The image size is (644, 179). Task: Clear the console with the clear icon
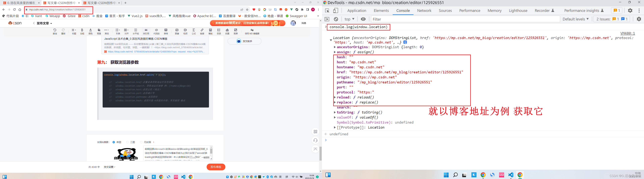(x=336, y=19)
